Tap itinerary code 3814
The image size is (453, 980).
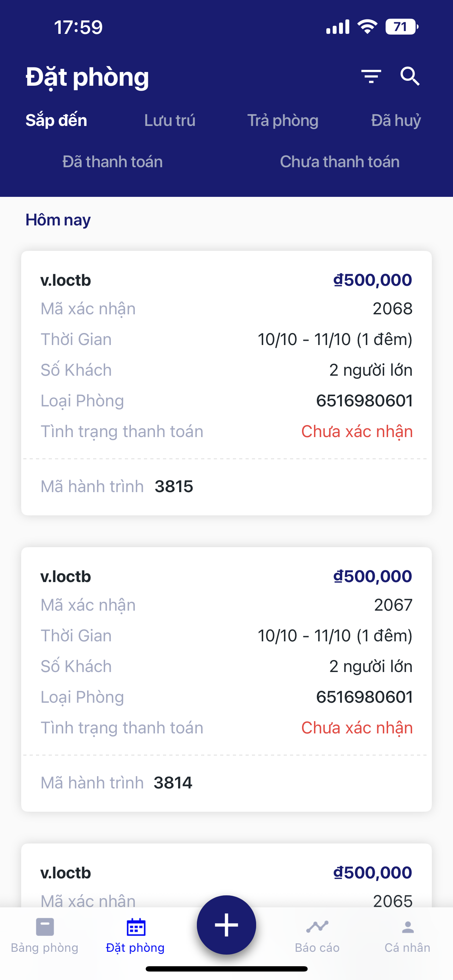pos(173,783)
